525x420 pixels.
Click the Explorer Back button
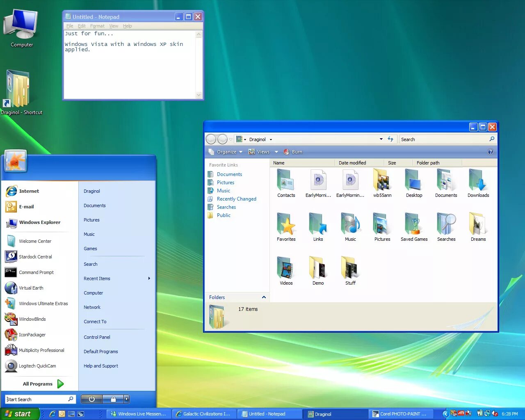(211, 139)
